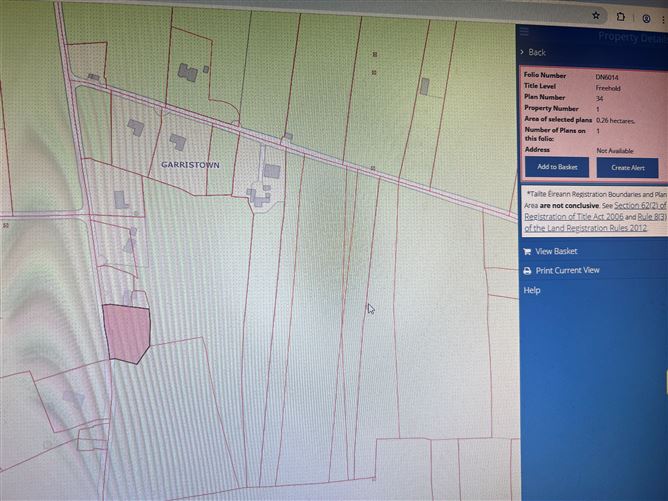668x501 pixels.
Task: Click the folio number DN6014 value
Action: point(607,77)
